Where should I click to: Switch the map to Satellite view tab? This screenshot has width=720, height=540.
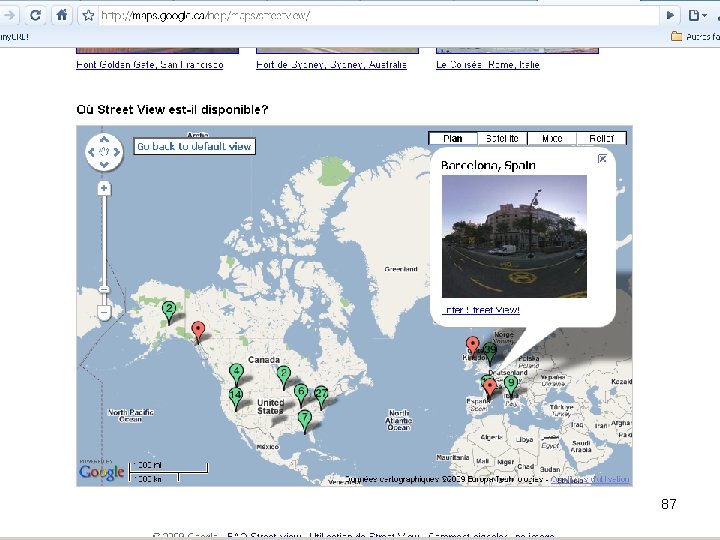pyautogui.click(x=502, y=138)
